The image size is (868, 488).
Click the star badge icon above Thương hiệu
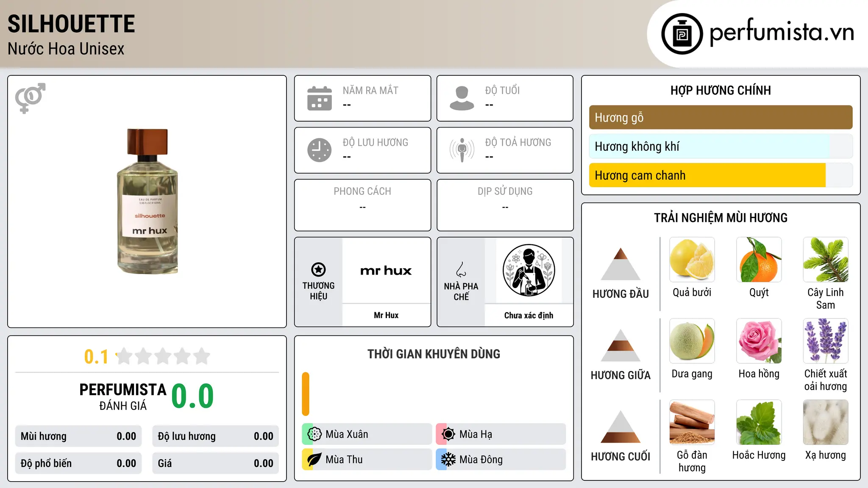[x=318, y=269]
